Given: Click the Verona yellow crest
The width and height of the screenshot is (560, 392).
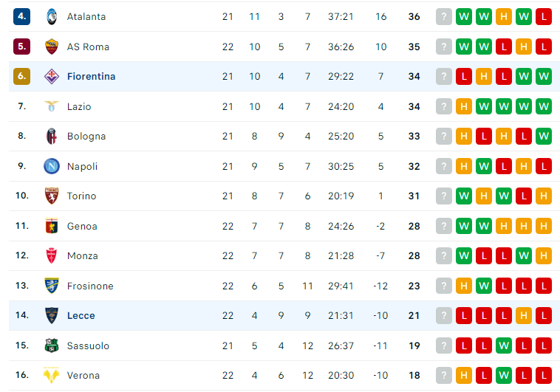Looking at the screenshot, I should [x=52, y=375].
